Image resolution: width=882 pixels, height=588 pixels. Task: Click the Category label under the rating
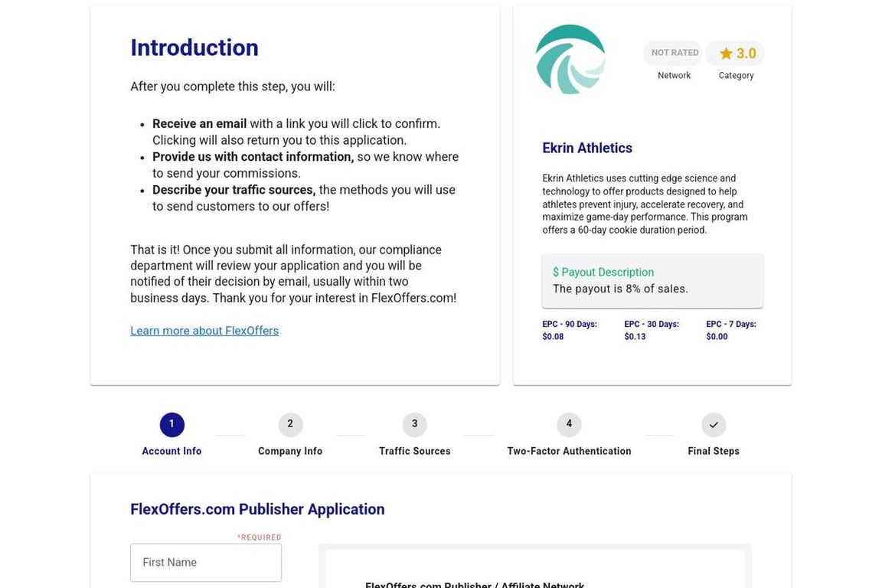[x=736, y=75]
